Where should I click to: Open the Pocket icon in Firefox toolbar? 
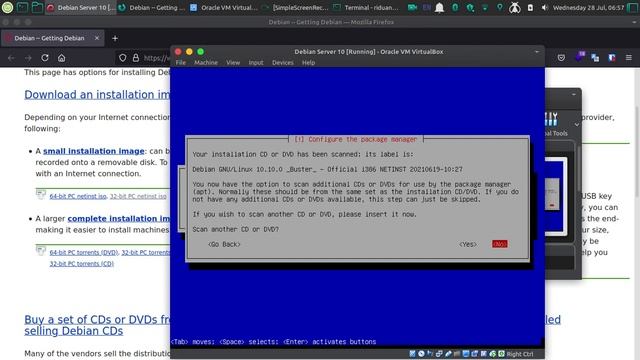pyautogui.click(x=561, y=58)
